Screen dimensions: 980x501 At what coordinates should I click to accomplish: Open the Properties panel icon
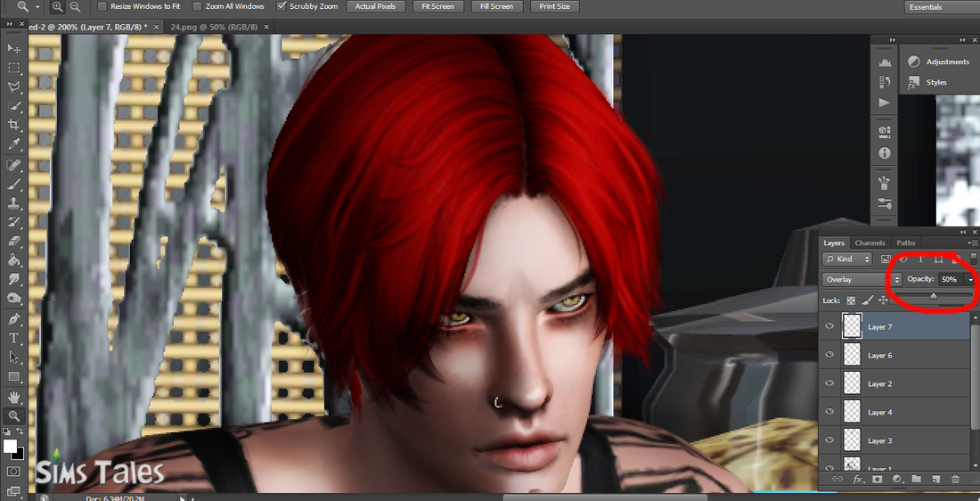(x=885, y=131)
